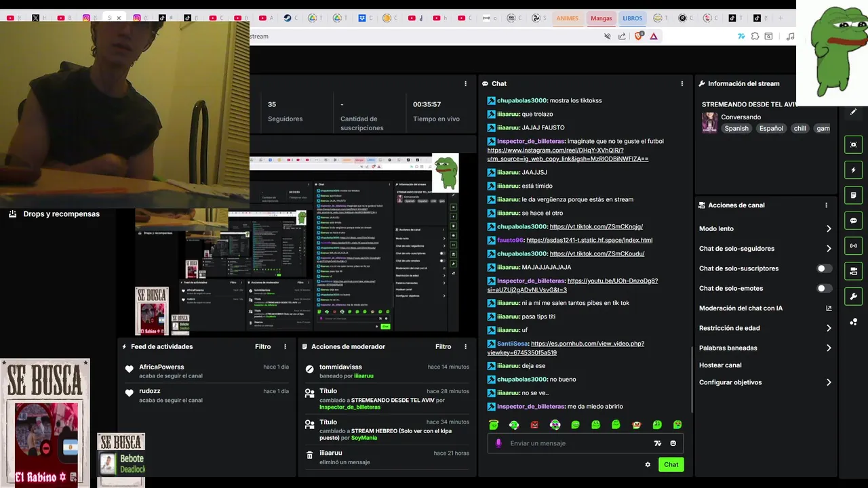Click the lightning bolt quick action icon

(853, 169)
